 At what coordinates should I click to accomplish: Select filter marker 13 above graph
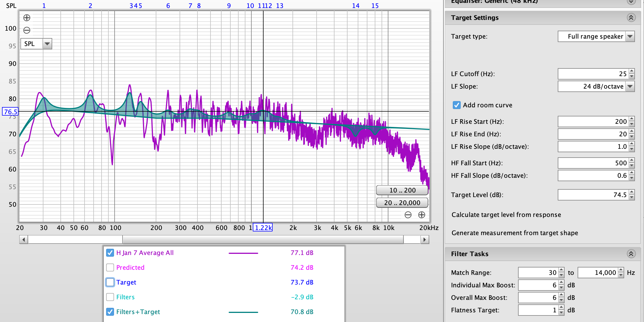click(280, 6)
